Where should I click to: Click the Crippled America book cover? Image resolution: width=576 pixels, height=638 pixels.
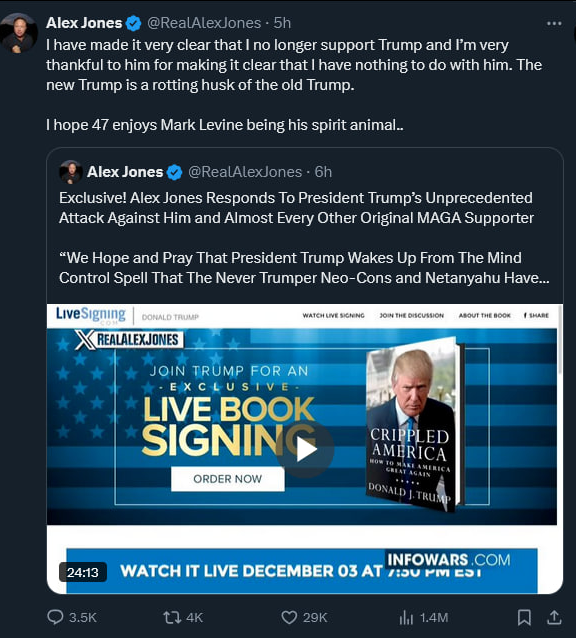click(x=414, y=423)
